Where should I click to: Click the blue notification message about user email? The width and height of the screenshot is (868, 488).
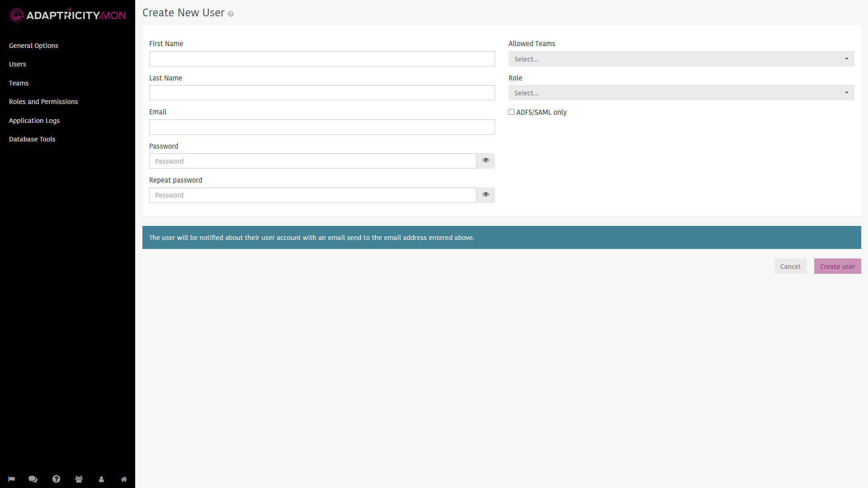pyautogui.click(x=502, y=238)
